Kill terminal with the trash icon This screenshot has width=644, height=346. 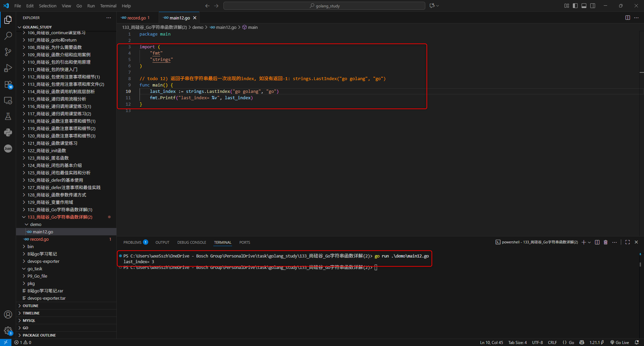coord(605,242)
